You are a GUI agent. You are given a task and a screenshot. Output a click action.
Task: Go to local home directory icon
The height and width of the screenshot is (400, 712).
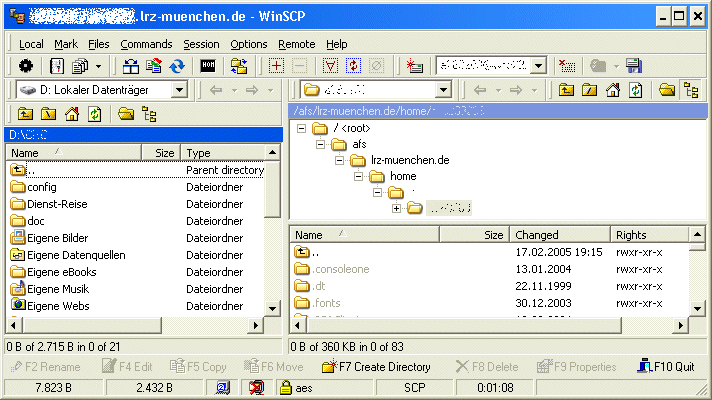tap(72, 114)
